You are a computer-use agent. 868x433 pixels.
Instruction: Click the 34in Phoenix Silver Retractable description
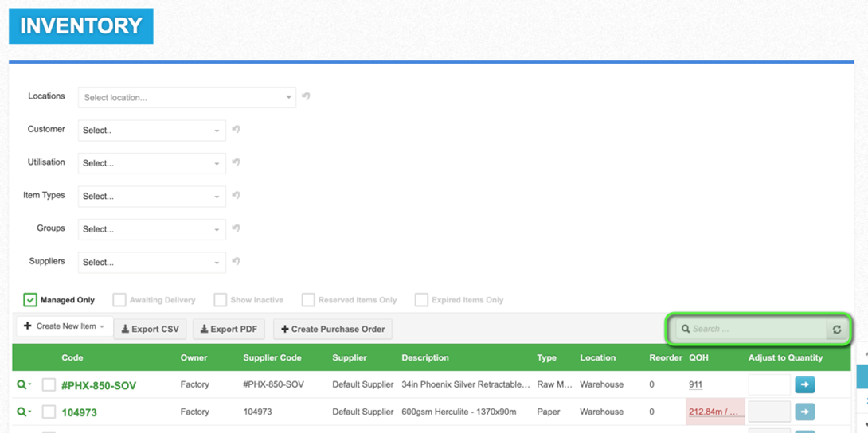point(466,384)
